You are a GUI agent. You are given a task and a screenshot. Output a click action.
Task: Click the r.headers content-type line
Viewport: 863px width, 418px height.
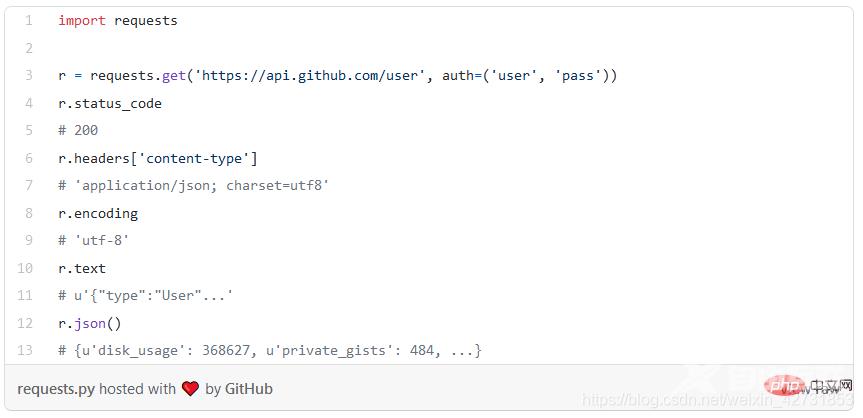pyautogui.click(x=157, y=158)
